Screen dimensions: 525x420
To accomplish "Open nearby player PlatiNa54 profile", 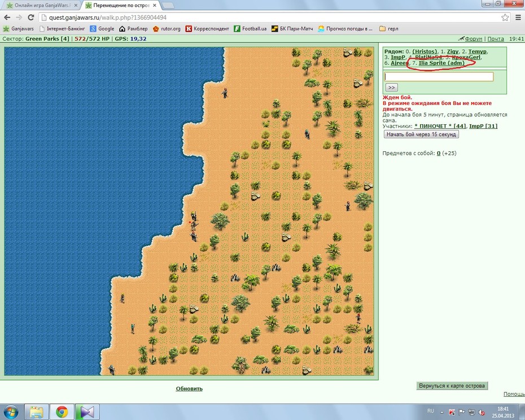I will [x=428, y=57].
